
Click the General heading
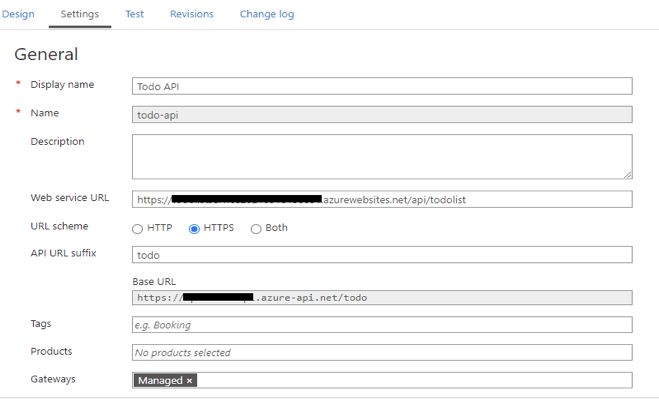(46, 54)
